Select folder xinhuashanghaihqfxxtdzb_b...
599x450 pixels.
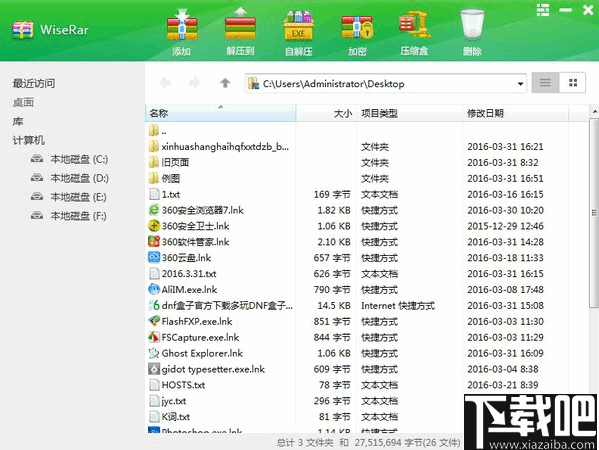coord(220,147)
